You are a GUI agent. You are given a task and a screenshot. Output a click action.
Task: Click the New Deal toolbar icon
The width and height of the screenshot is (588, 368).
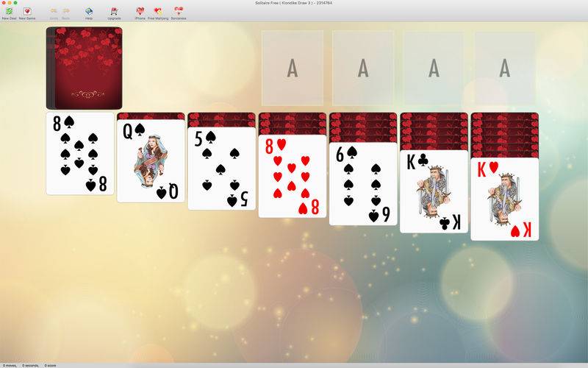(x=9, y=11)
